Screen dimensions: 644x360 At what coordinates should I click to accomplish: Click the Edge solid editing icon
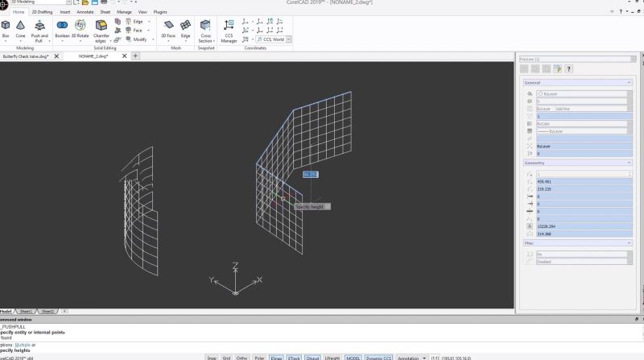tap(129, 21)
